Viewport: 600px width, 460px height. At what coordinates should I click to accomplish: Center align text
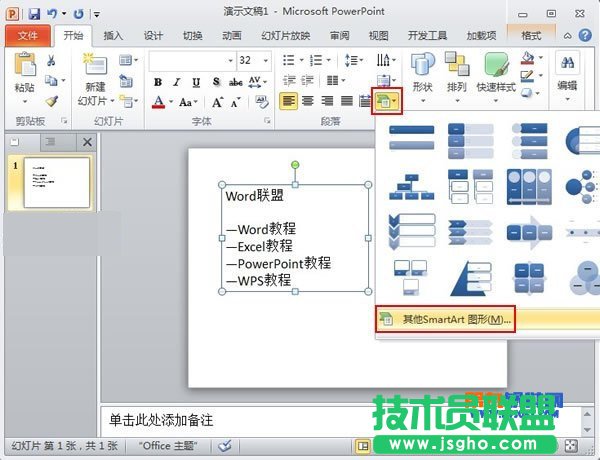(x=308, y=101)
